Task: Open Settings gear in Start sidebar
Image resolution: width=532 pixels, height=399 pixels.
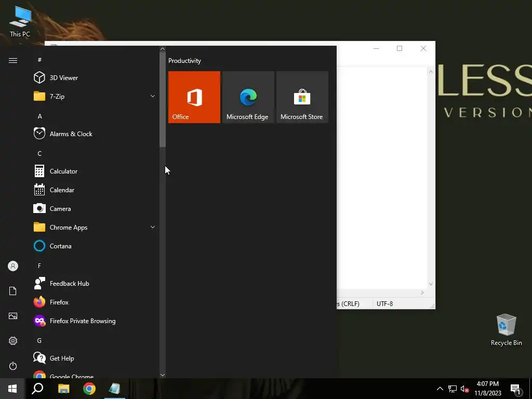Action: [13, 341]
